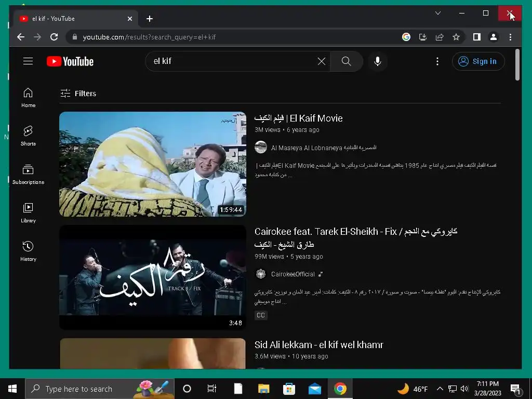
Task: Close the 'el kif - YouTube' tab
Action: coord(129,19)
